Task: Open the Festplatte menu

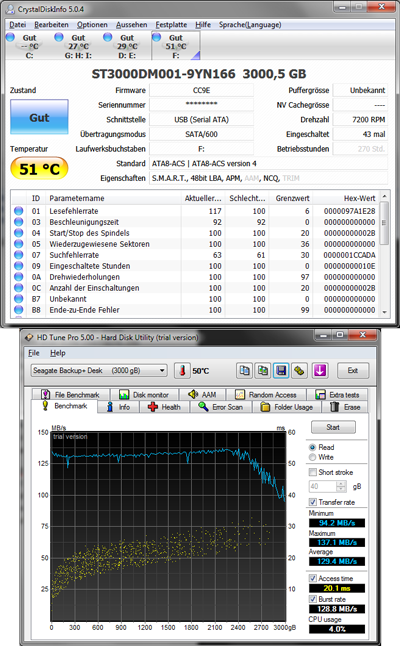Action: coord(171,25)
